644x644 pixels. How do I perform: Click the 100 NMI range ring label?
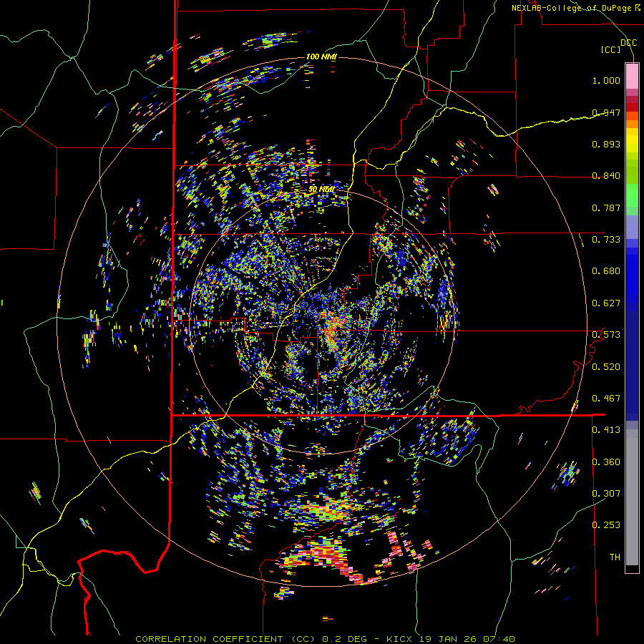click(321, 57)
